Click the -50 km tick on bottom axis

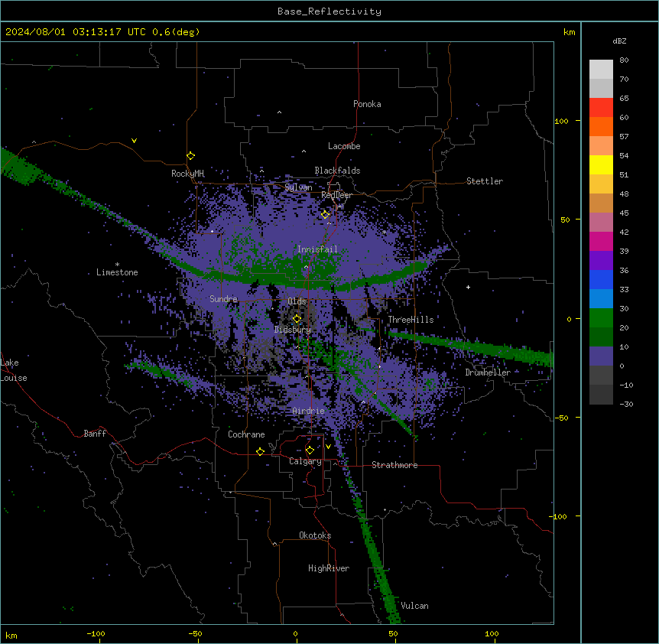click(195, 633)
